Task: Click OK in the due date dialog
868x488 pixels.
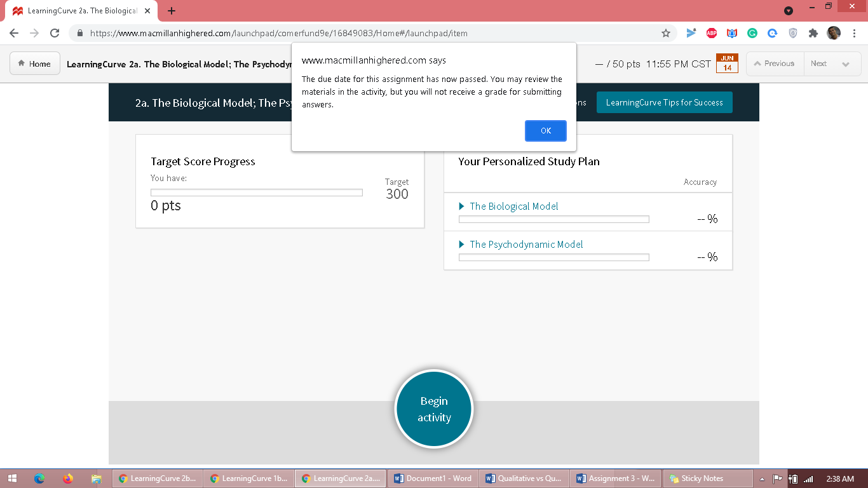Action: [x=545, y=131]
